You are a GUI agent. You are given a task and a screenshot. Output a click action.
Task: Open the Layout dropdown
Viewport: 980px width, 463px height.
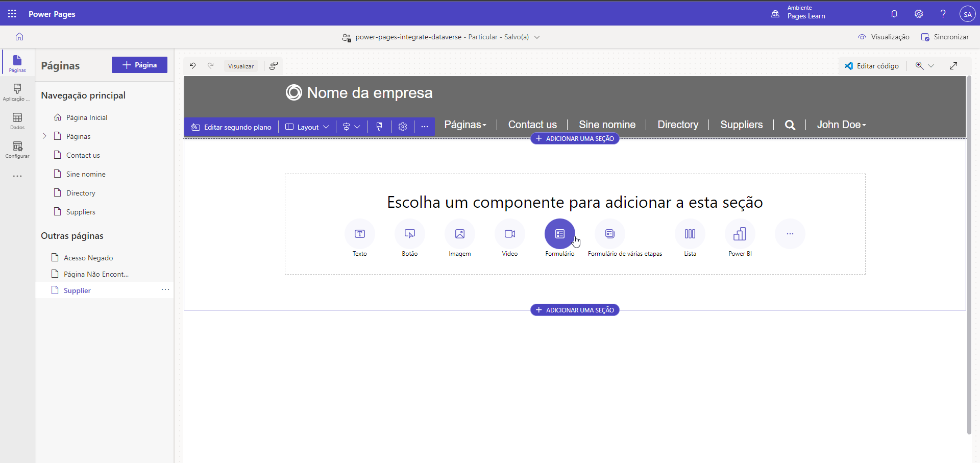[x=307, y=127]
